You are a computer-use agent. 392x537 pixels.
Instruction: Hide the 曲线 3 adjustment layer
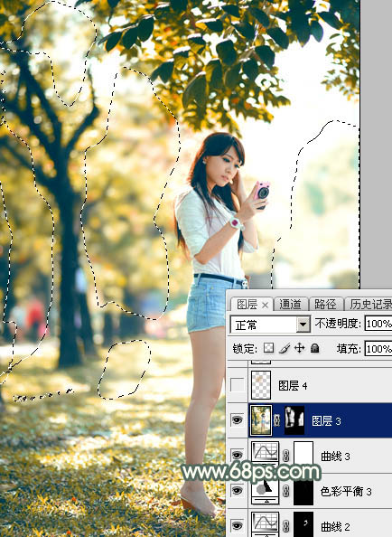click(x=237, y=455)
